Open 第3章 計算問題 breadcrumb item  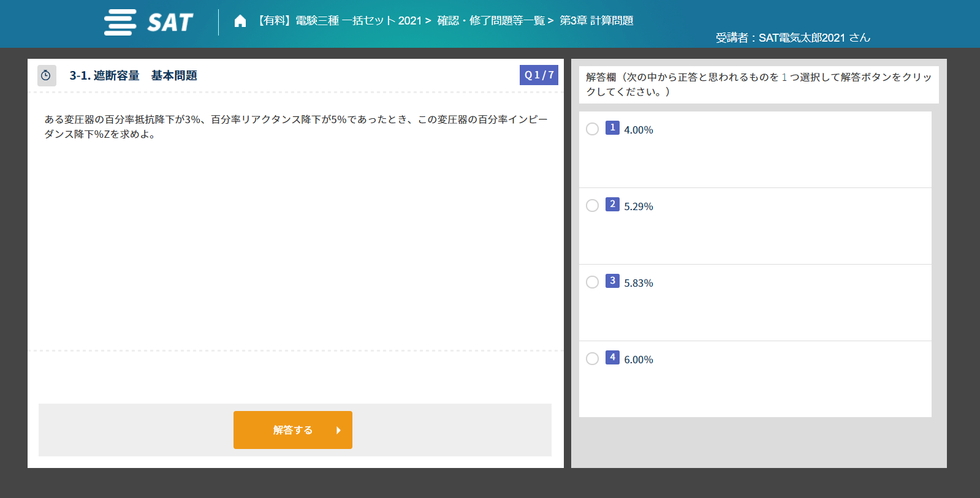596,21
